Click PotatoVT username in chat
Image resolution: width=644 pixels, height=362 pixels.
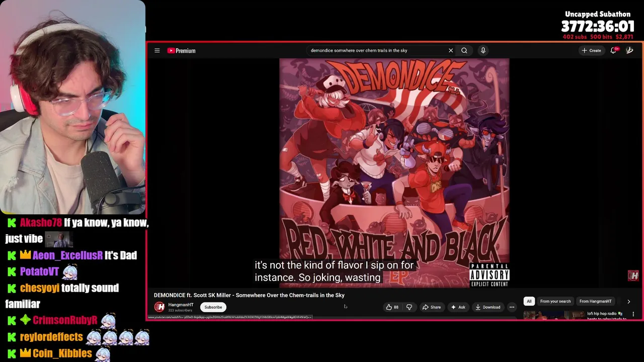pyautogui.click(x=39, y=272)
